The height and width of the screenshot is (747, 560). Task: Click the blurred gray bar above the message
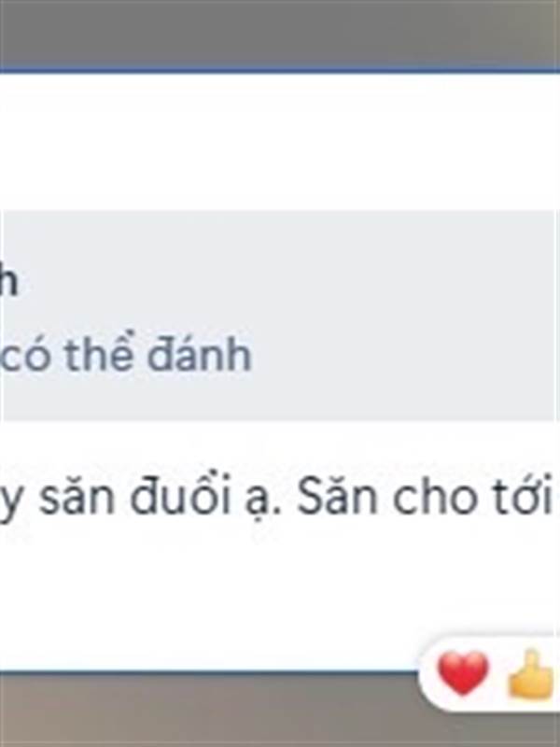(x=280, y=34)
